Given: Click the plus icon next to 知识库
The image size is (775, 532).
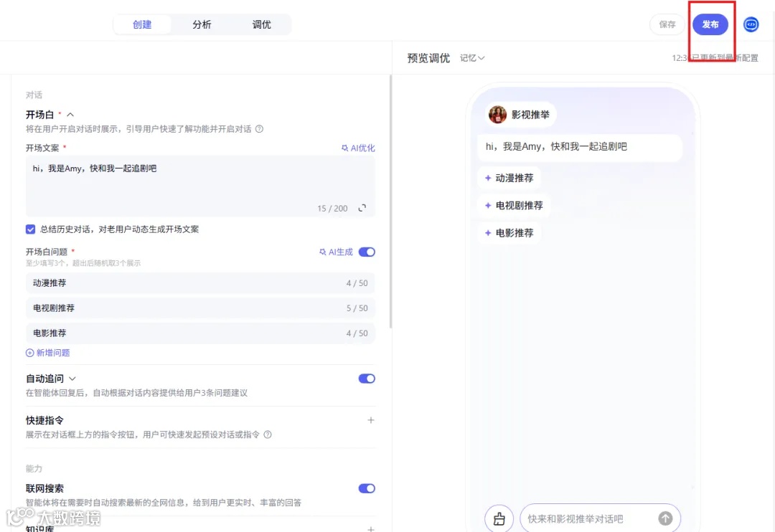Looking at the screenshot, I should [371, 528].
